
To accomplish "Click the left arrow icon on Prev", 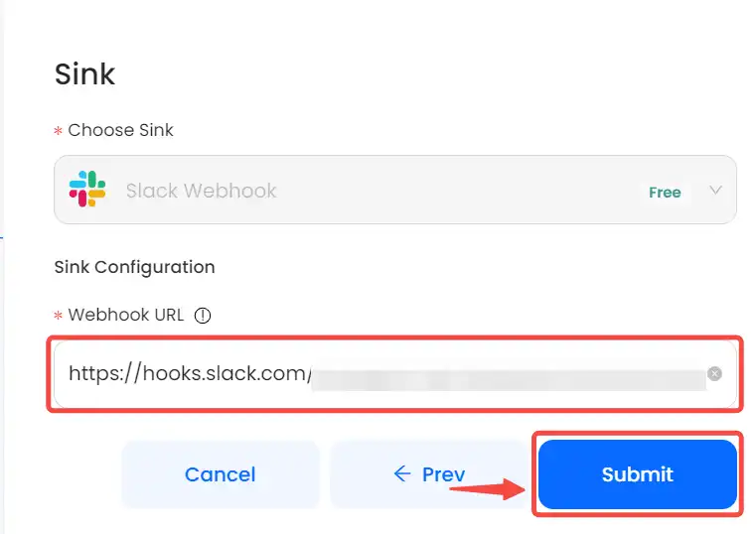I will click(x=402, y=473).
